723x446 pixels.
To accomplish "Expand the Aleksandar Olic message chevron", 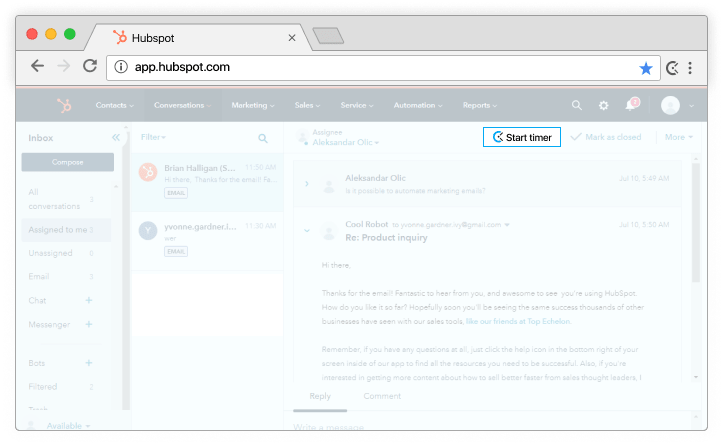I will [307, 184].
